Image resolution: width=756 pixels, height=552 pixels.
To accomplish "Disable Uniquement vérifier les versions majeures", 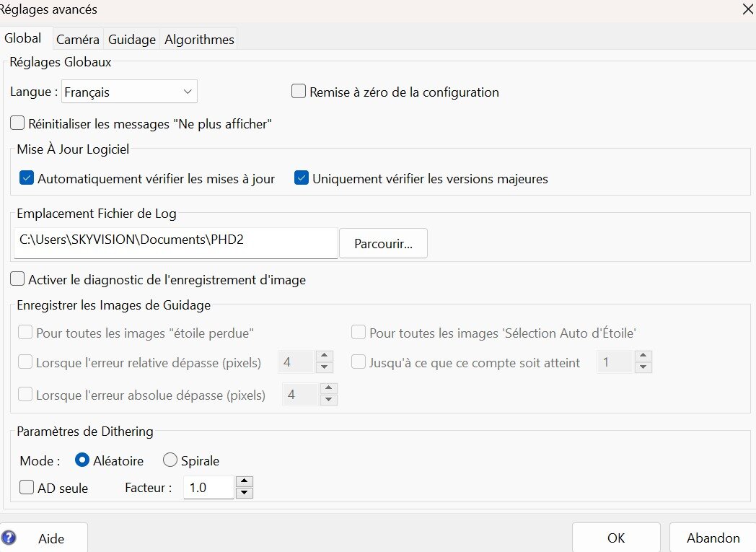I will pos(302,178).
